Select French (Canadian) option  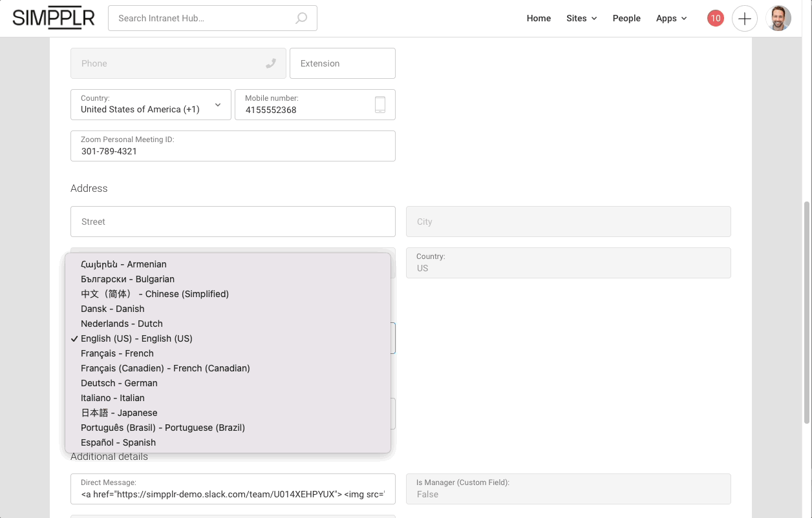[228, 368]
